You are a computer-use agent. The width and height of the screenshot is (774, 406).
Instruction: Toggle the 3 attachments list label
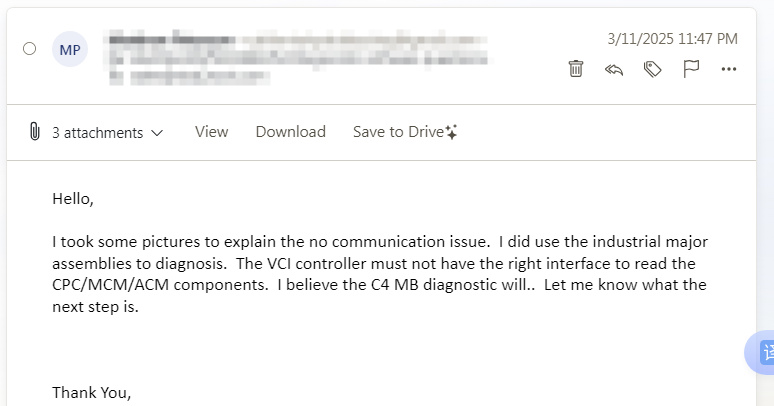coord(98,132)
